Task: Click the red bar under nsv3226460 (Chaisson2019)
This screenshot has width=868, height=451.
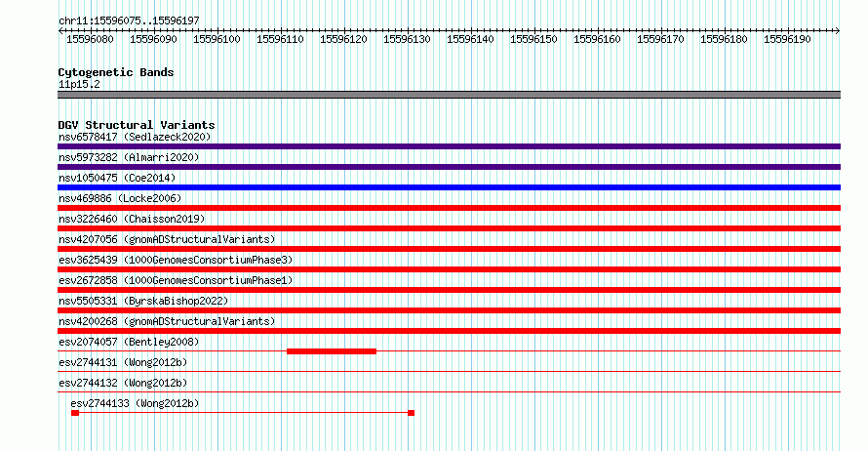Action: (x=449, y=228)
